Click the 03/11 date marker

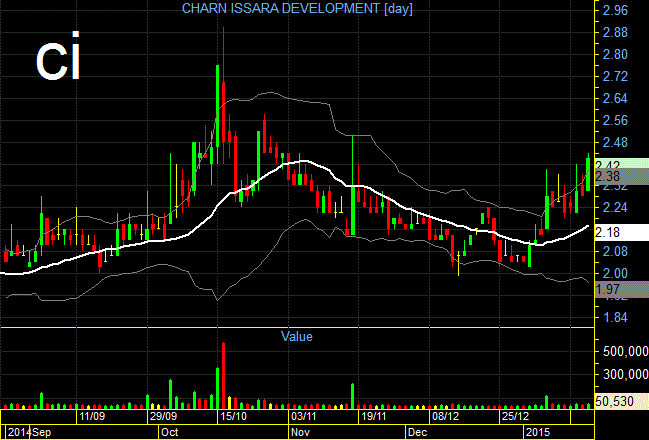[x=304, y=416]
